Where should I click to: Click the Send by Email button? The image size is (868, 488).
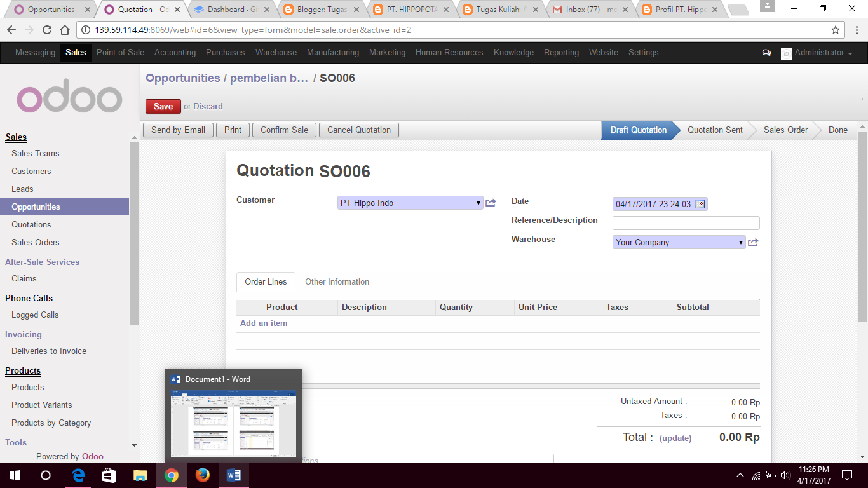tap(179, 130)
